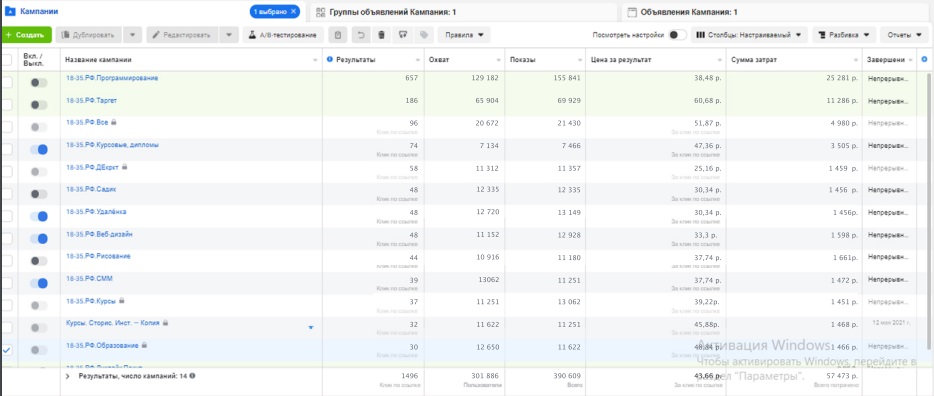
Task: Sort by the Результаты column arrow
Action: click(x=418, y=60)
